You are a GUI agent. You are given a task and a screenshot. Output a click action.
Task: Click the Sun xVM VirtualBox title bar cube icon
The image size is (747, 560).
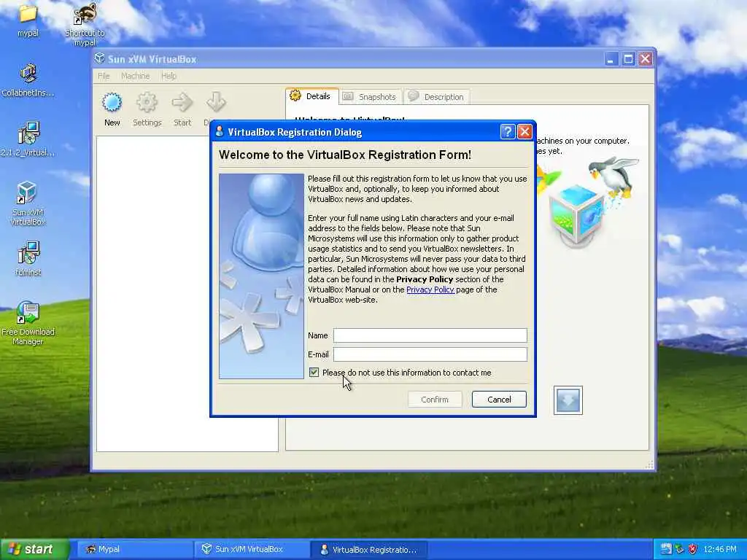click(99, 58)
